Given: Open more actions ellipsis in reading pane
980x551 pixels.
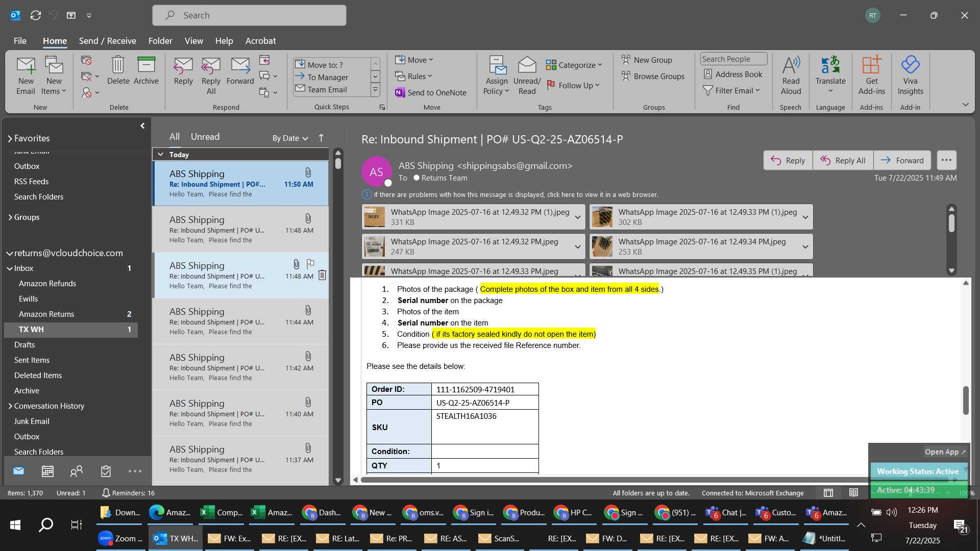Looking at the screenshot, I should pos(946,160).
